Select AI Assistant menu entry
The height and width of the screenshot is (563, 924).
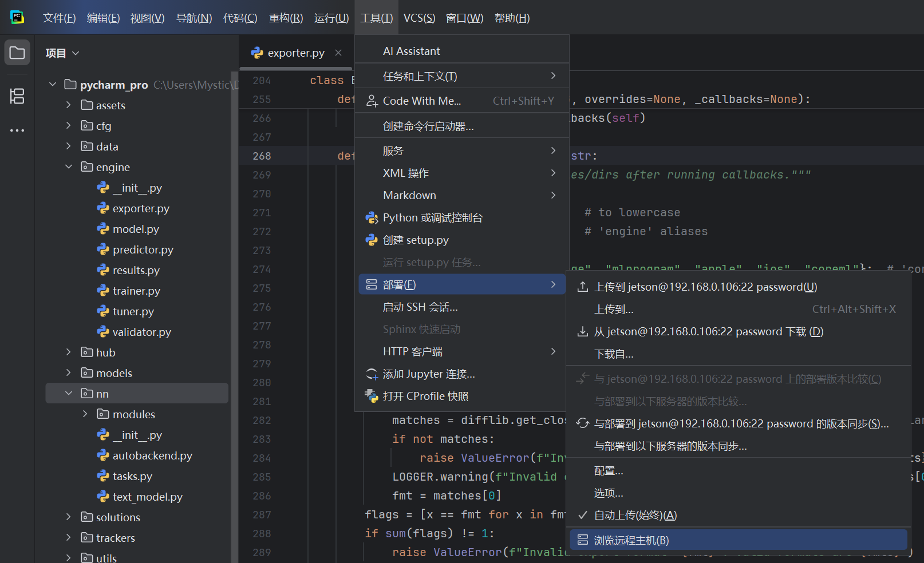pyautogui.click(x=462, y=51)
